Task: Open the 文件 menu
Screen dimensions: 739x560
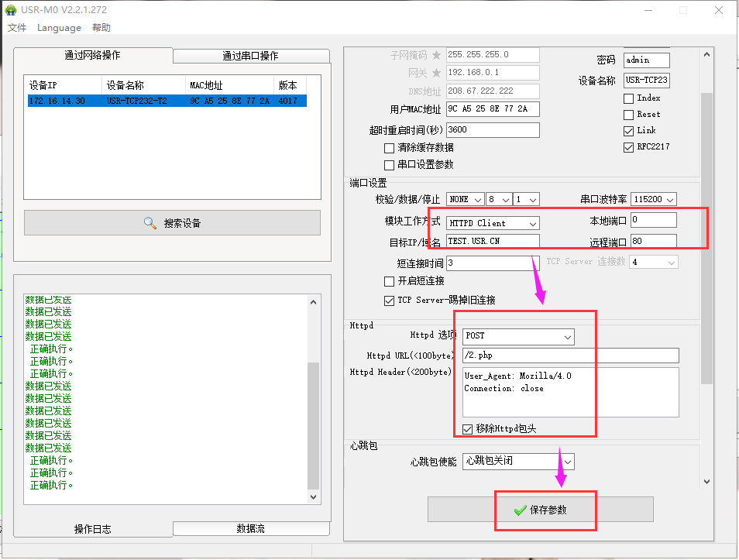Action: tap(17, 28)
